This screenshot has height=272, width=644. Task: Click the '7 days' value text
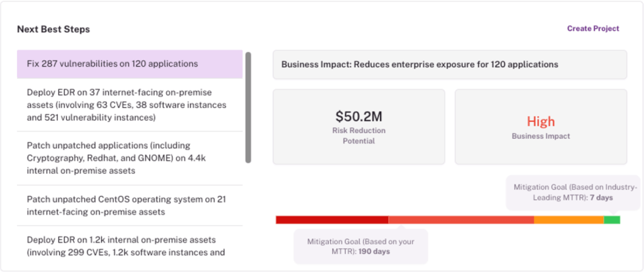click(x=601, y=198)
